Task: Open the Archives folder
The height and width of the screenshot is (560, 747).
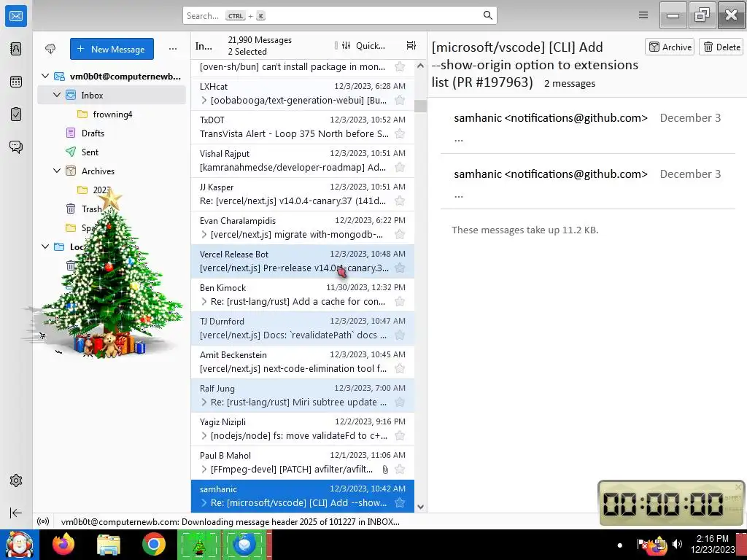Action: (112, 171)
